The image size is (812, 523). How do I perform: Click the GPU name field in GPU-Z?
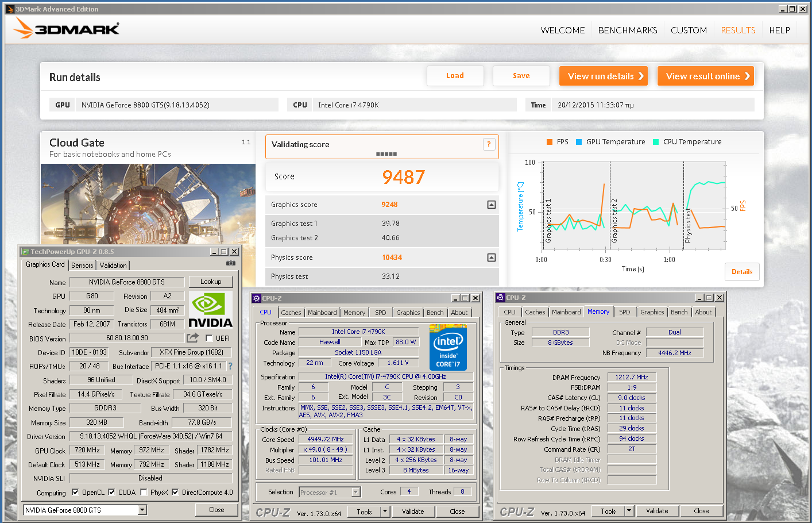(127, 282)
